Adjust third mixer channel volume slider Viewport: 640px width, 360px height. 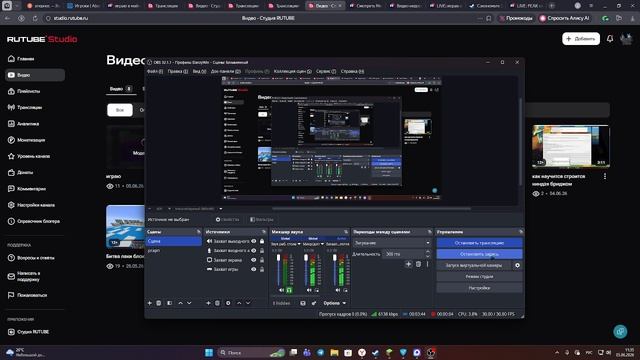click(x=335, y=270)
